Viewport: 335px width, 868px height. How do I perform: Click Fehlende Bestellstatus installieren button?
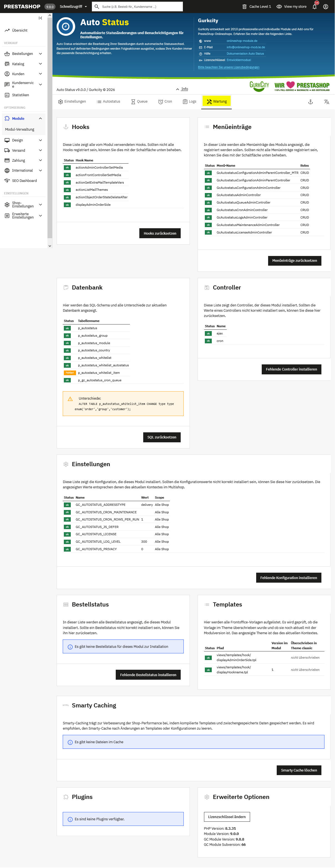click(x=148, y=675)
